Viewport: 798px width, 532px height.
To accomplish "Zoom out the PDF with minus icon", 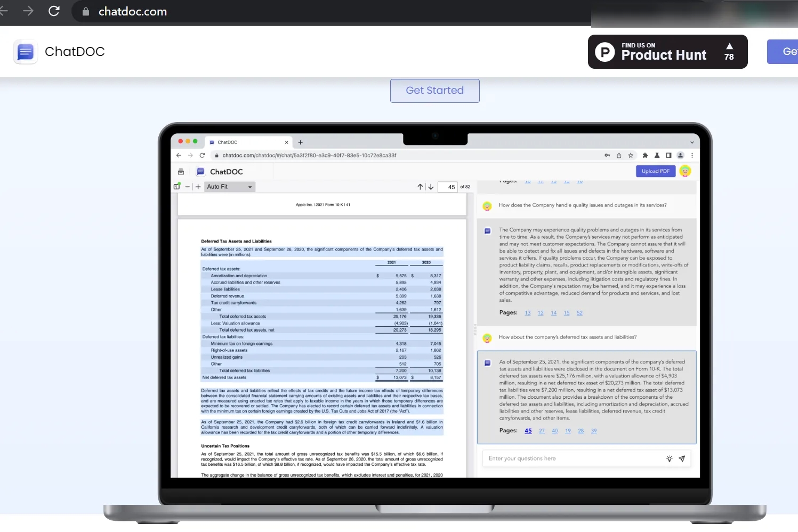I will (x=187, y=187).
